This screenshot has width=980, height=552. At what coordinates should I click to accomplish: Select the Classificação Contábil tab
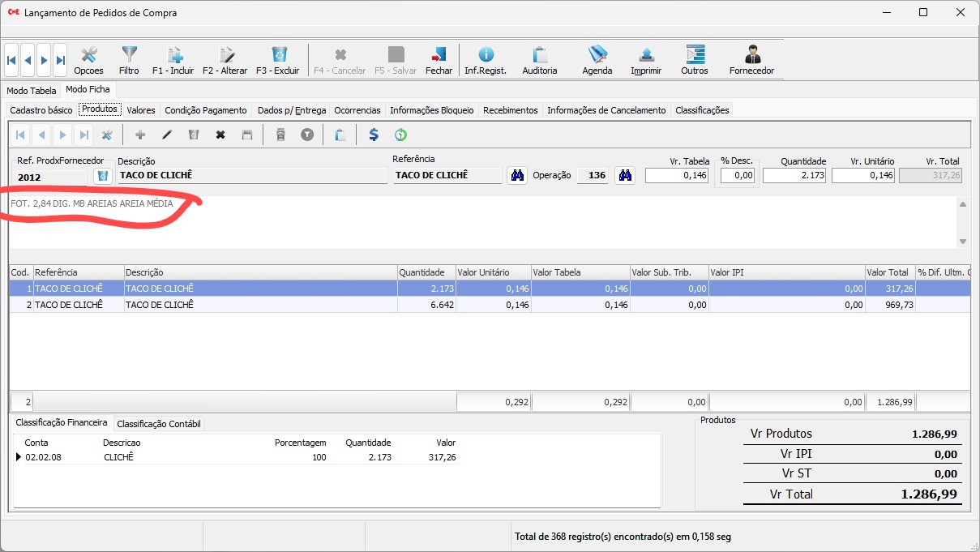tap(158, 424)
